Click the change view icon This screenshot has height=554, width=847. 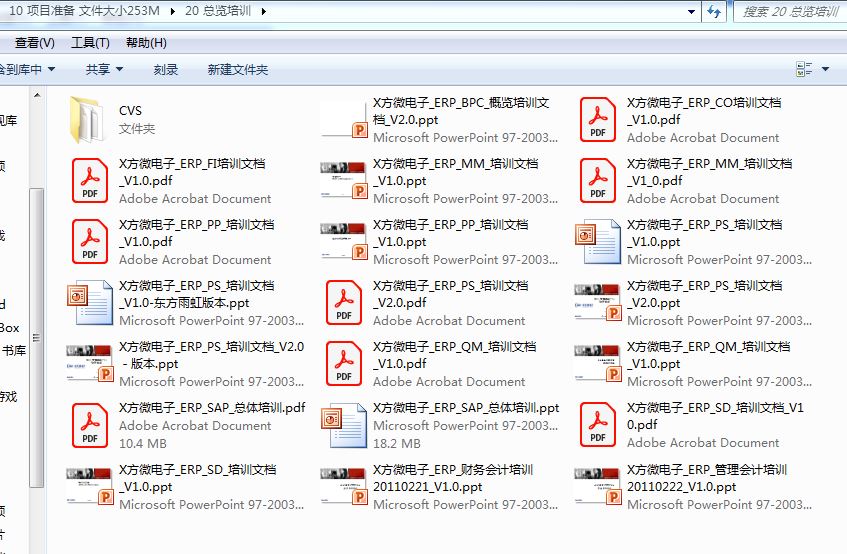click(804, 69)
